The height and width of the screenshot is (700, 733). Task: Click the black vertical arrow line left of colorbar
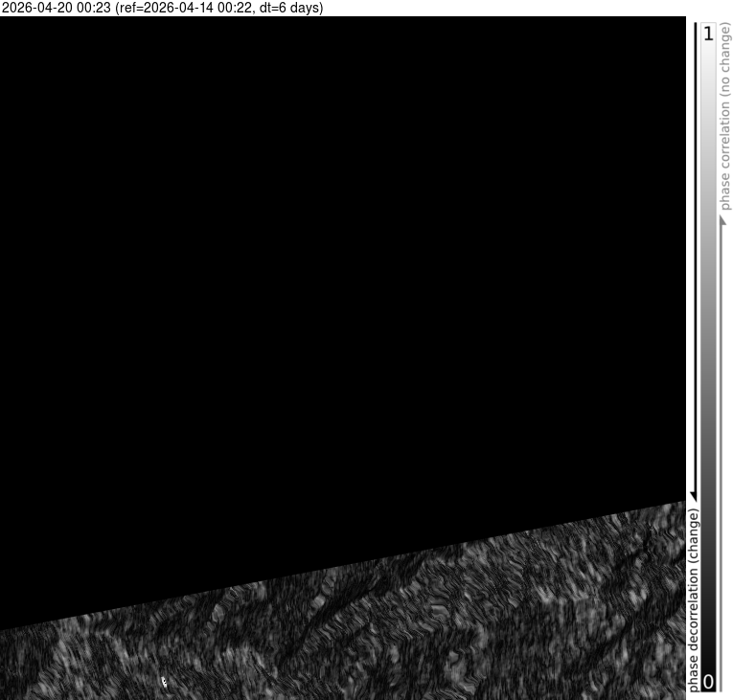[x=695, y=259]
